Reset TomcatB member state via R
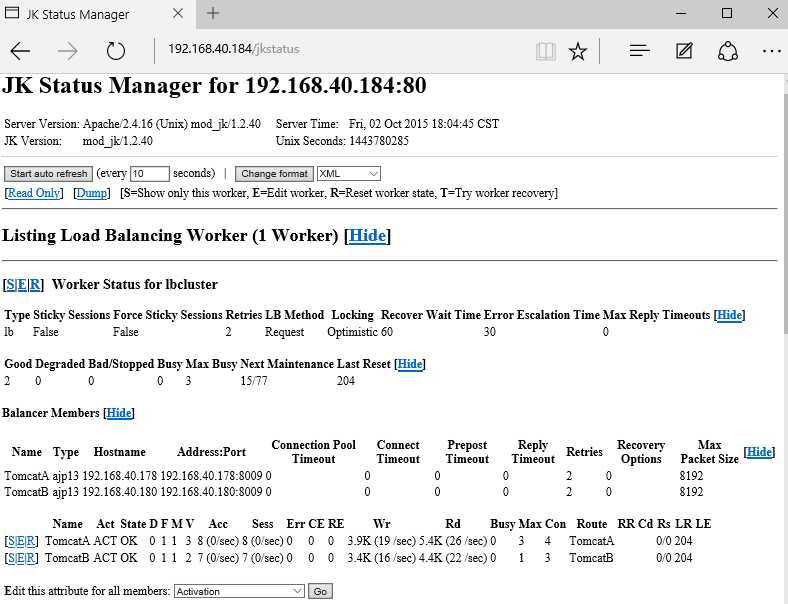Image resolution: width=788 pixels, height=604 pixels. 31,558
